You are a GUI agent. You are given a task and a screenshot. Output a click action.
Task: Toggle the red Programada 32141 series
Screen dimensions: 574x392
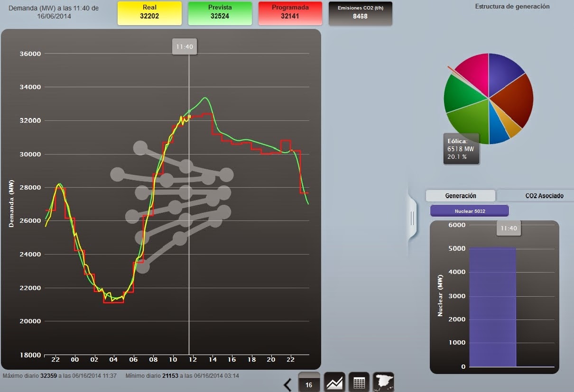[x=290, y=13]
